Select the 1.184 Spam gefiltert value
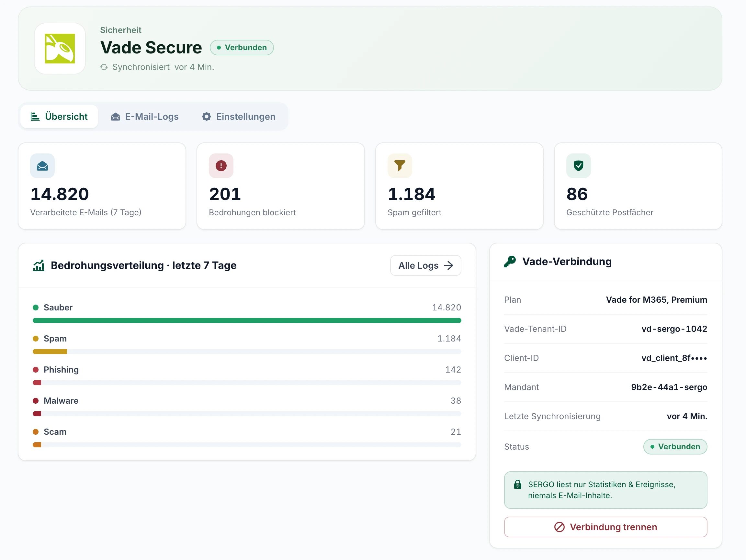Screen dimensions: 746x560 (x=412, y=194)
